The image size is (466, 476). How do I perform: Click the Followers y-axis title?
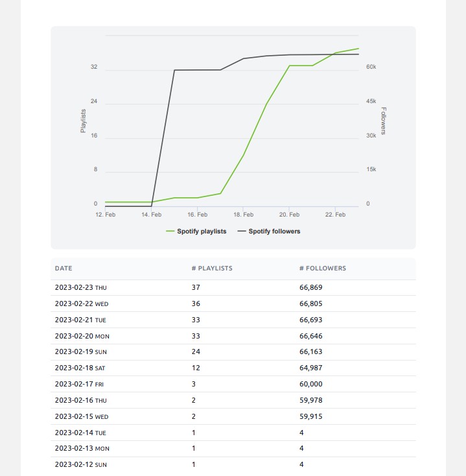(384, 121)
